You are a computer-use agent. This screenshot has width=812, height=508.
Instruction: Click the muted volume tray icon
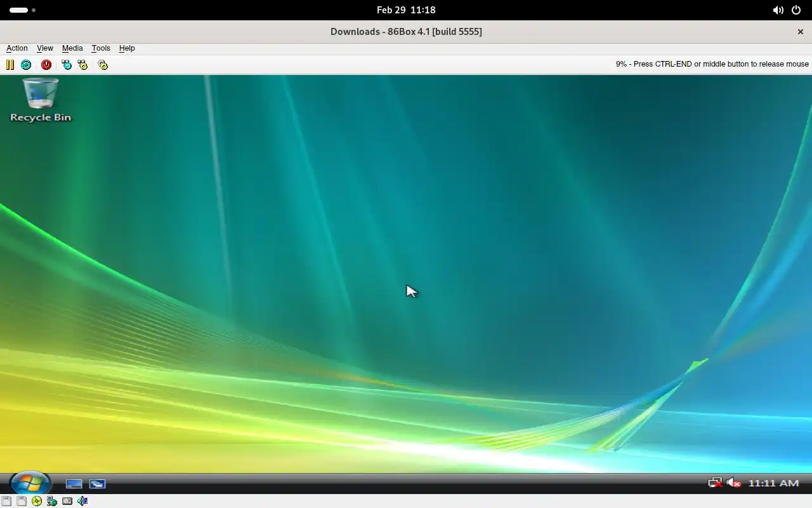pyautogui.click(x=734, y=483)
